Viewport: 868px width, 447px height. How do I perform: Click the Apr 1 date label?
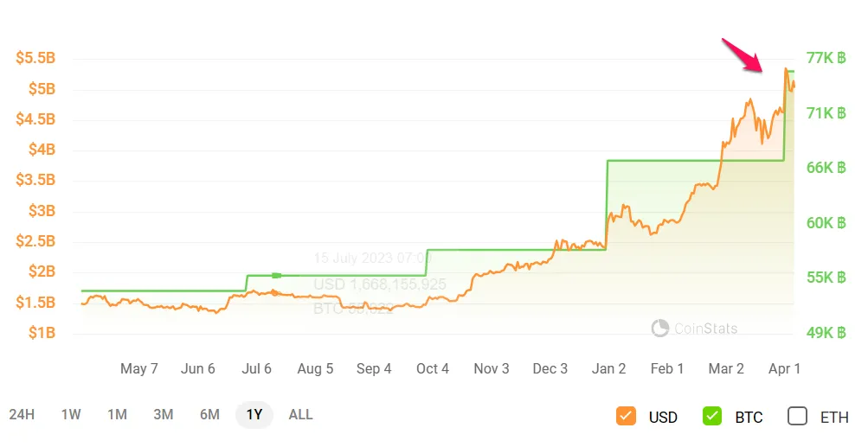click(785, 368)
